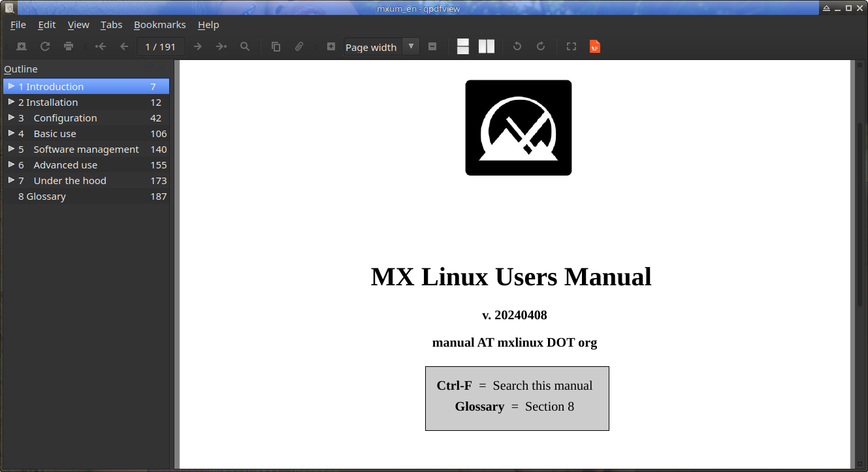The image size is (868, 472).
Task: Expand the 6 Advanced use outline entry
Action: coord(11,165)
